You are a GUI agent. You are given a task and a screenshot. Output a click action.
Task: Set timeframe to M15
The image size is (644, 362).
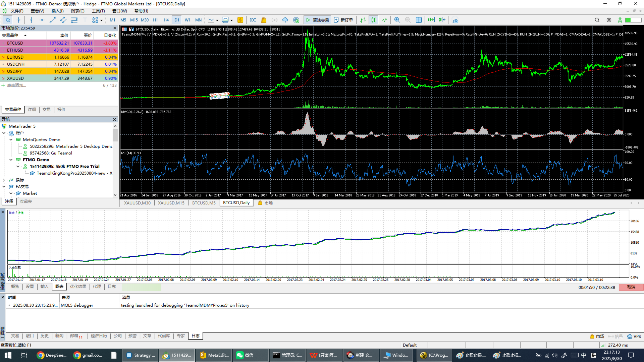[x=134, y=20]
